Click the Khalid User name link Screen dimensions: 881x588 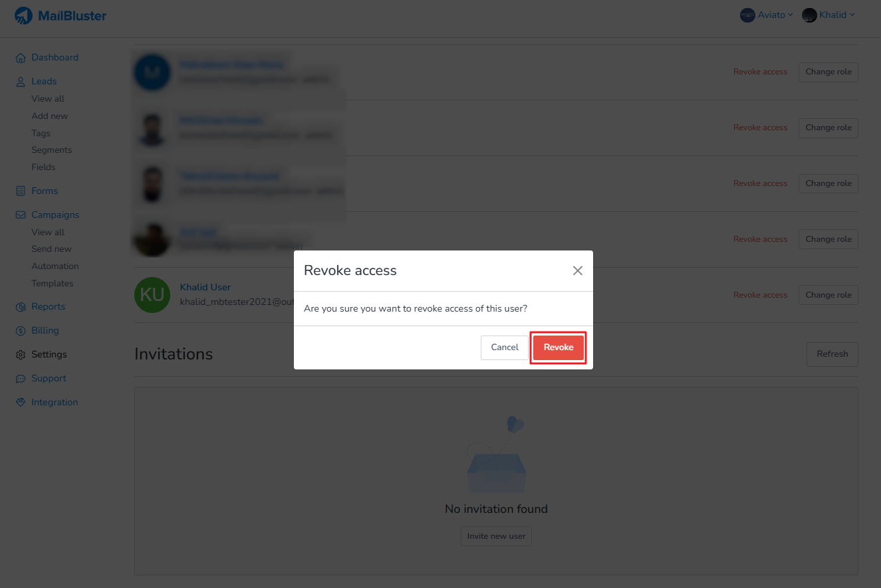tap(205, 288)
